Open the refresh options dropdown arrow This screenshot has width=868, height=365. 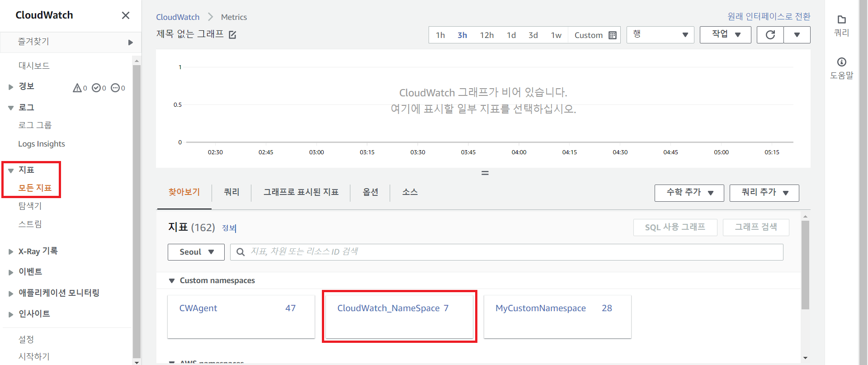tap(797, 35)
